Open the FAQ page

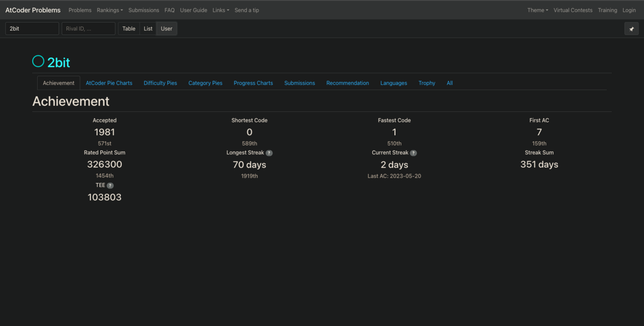click(x=170, y=10)
